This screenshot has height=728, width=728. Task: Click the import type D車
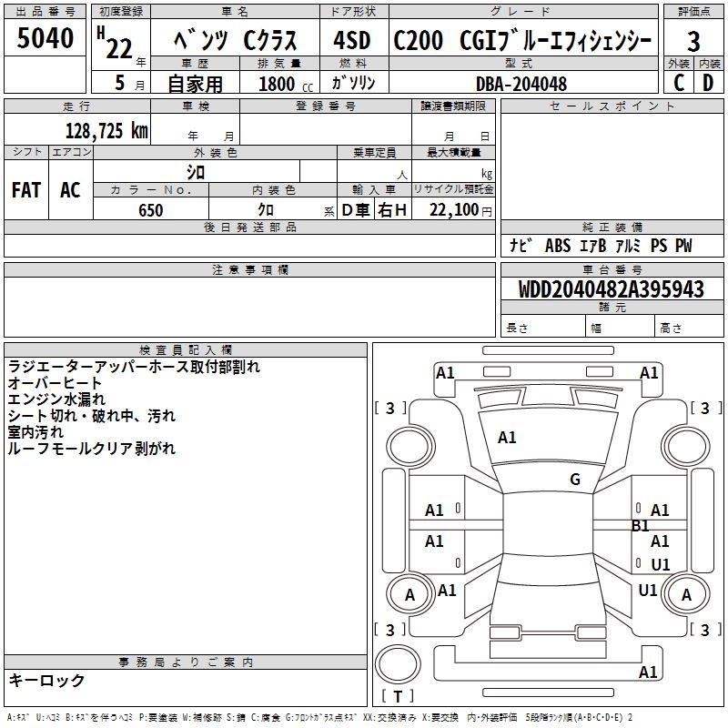tap(356, 210)
